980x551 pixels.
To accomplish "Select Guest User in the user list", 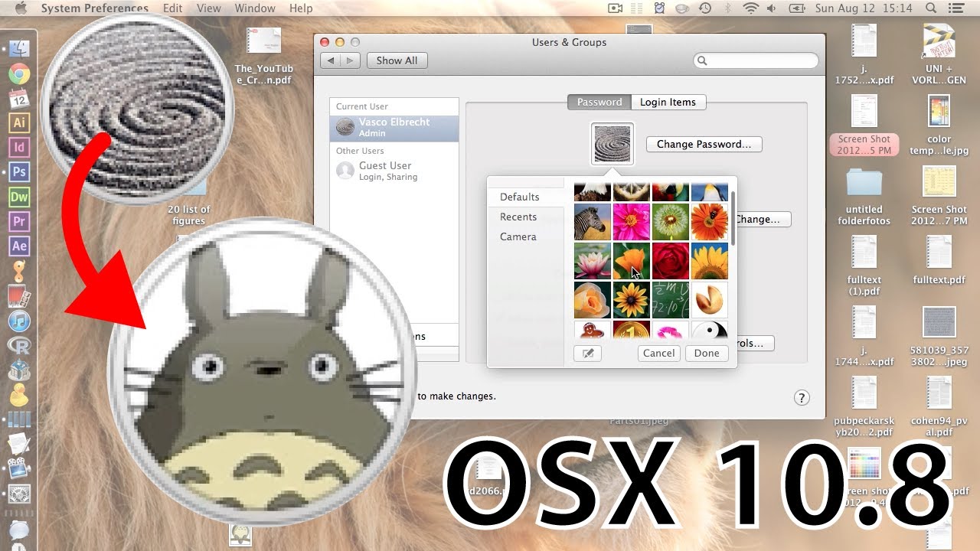I will pos(394,171).
